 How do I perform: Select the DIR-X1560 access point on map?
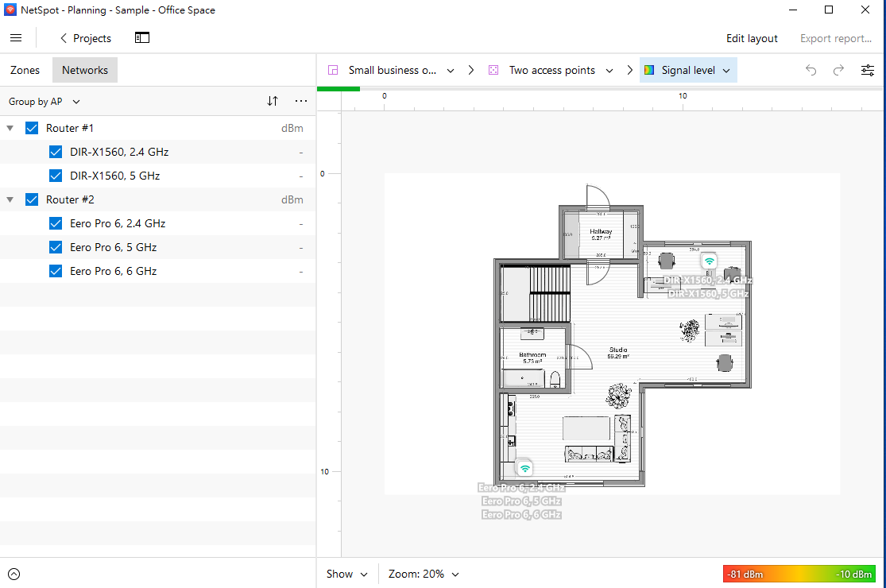pyautogui.click(x=709, y=261)
